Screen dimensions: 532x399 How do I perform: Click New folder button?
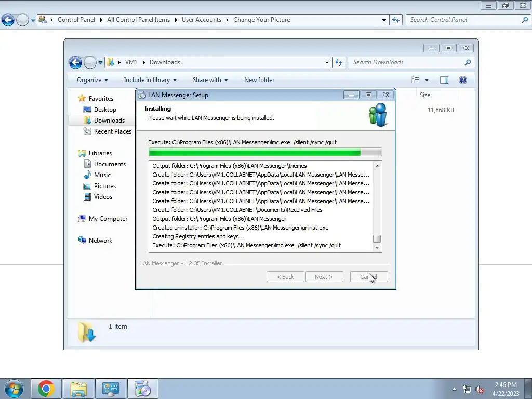[x=259, y=80]
